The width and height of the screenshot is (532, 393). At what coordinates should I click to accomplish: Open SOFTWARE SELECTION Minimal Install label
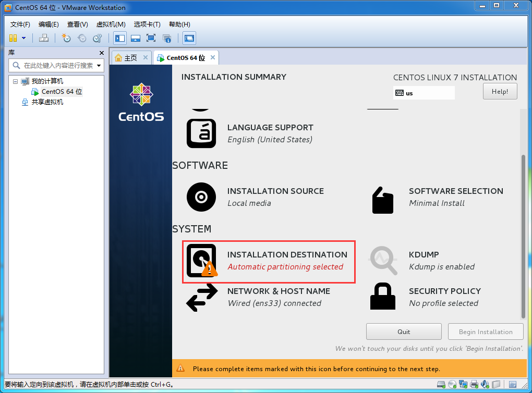[x=456, y=197]
